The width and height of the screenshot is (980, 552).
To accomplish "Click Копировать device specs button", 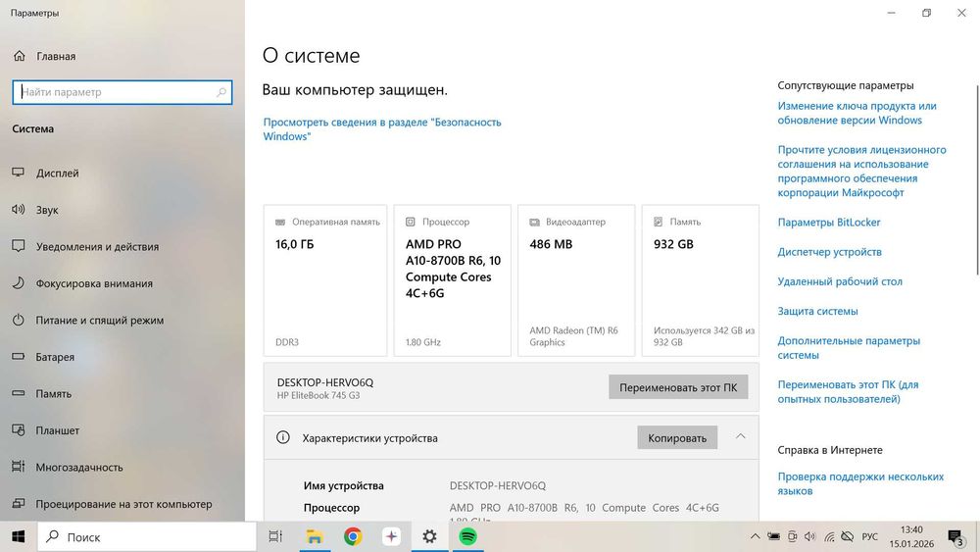I will (677, 438).
